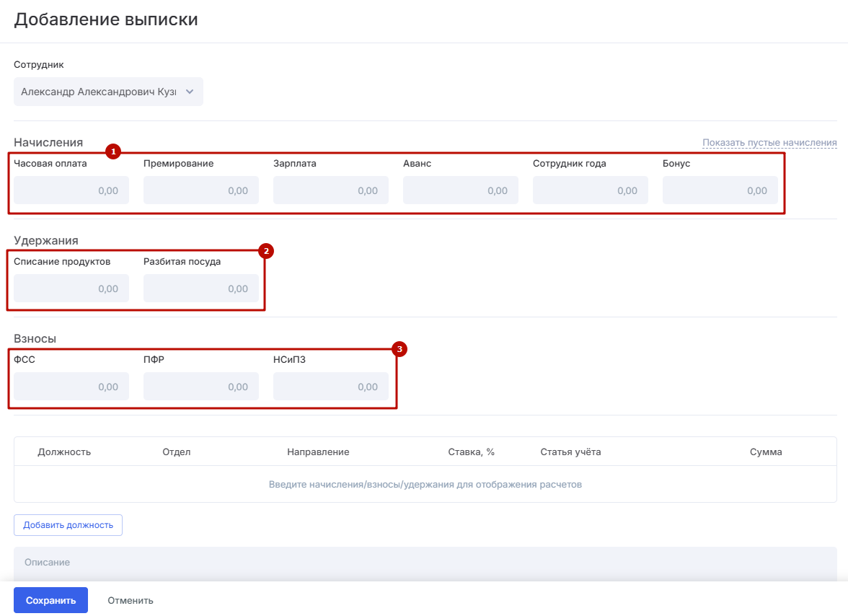Select the НСиПЗ contribution field
The image size is (848, 616).
pos(331,387)
